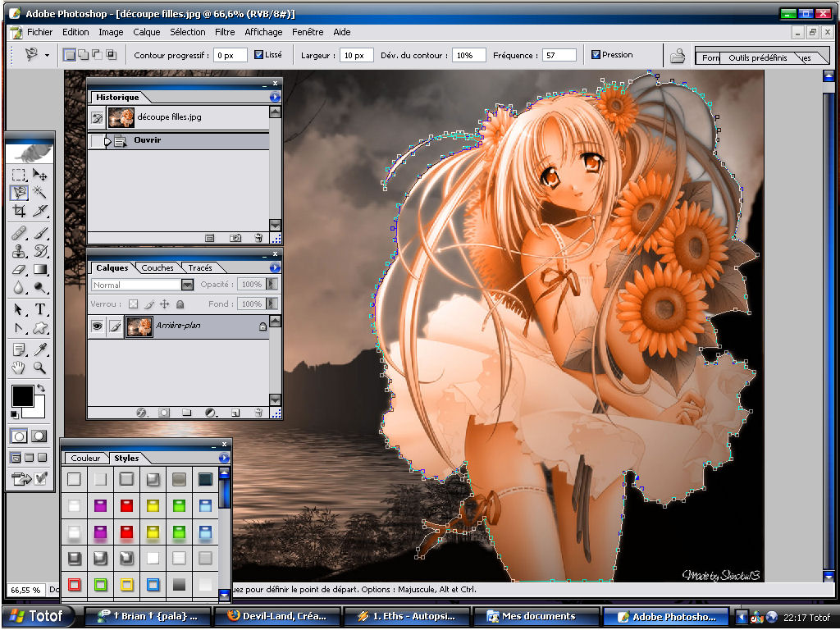
Task: Open the Filtre menu
Action: pyautogui.click(x=225, y=32)
